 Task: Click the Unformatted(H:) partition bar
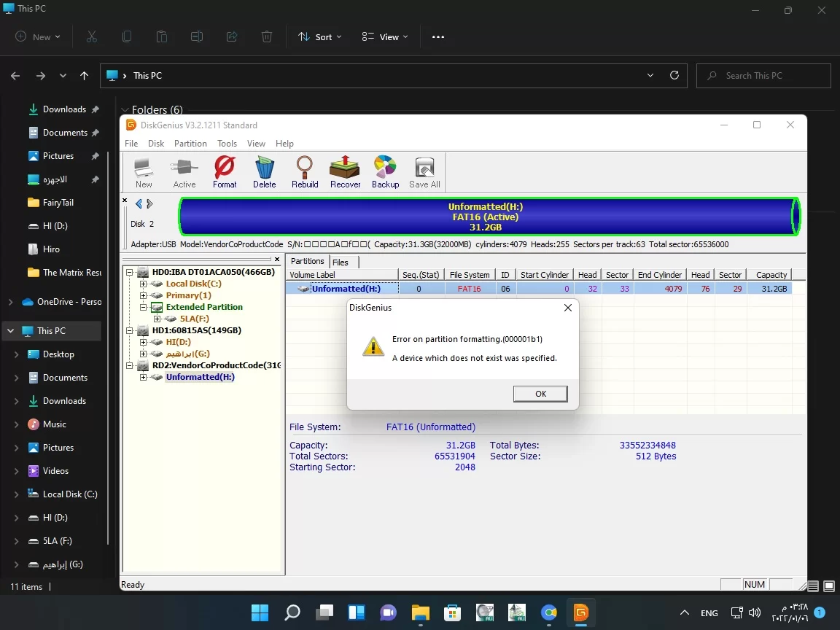pos(490,217)
